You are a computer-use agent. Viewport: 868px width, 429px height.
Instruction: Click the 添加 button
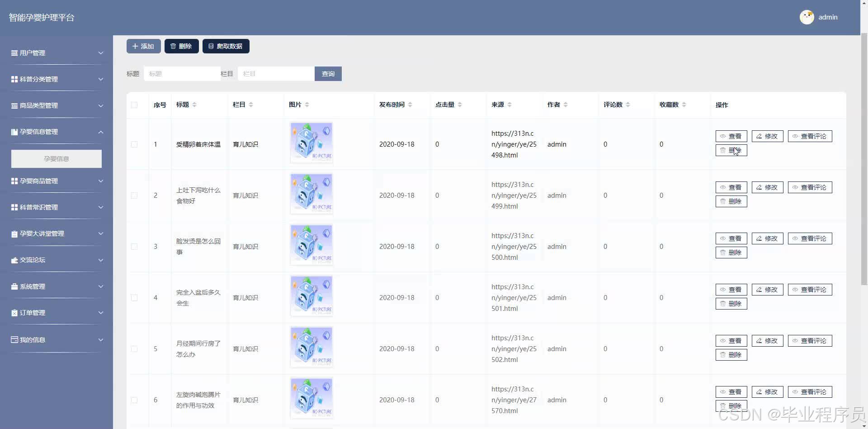[x=144, y=46]
